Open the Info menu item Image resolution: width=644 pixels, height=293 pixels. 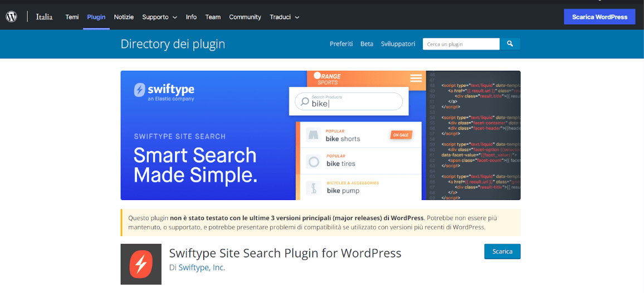point(191,17)
